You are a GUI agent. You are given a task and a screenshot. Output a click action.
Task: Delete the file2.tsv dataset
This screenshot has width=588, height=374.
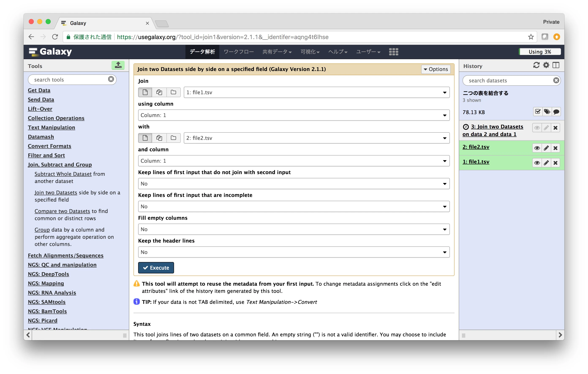click(555, 148)
